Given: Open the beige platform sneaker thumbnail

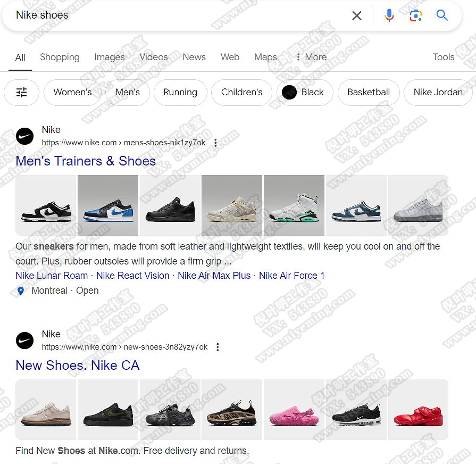Looking at the screenshot, I should (46, 410).
